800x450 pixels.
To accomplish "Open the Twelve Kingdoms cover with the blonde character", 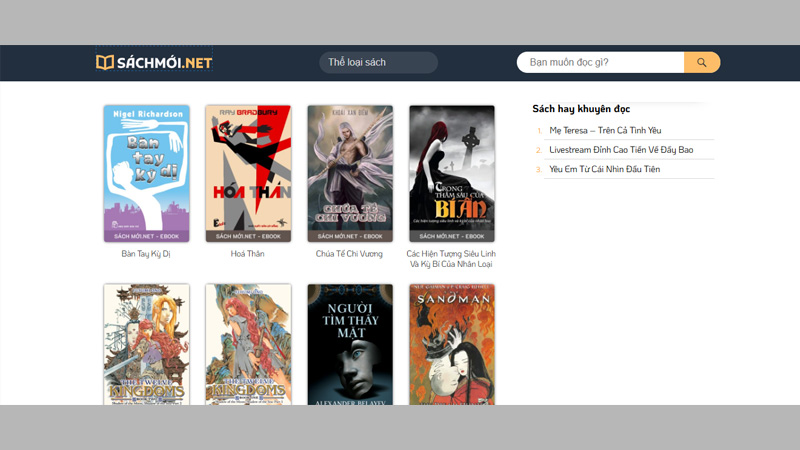I will pyautogui.click(x=146, y=344).
